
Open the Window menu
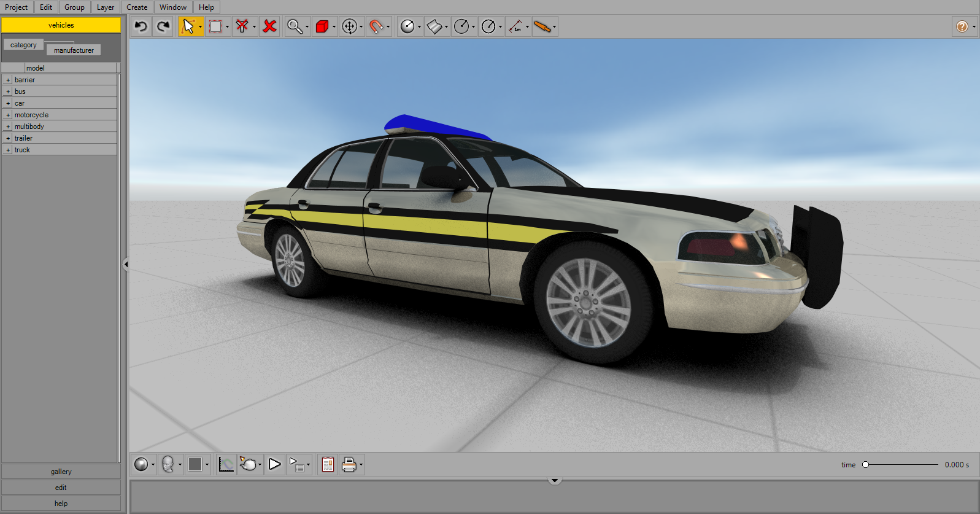(173, 7)
